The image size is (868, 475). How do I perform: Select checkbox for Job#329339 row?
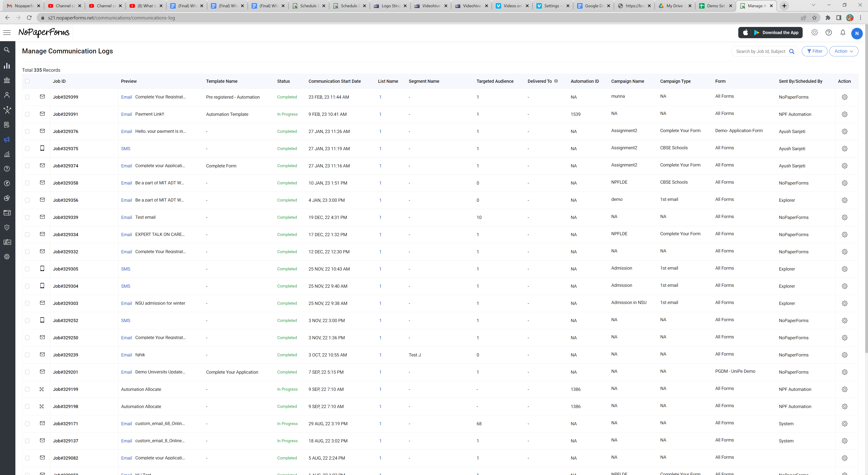click(x=27, y=217)
